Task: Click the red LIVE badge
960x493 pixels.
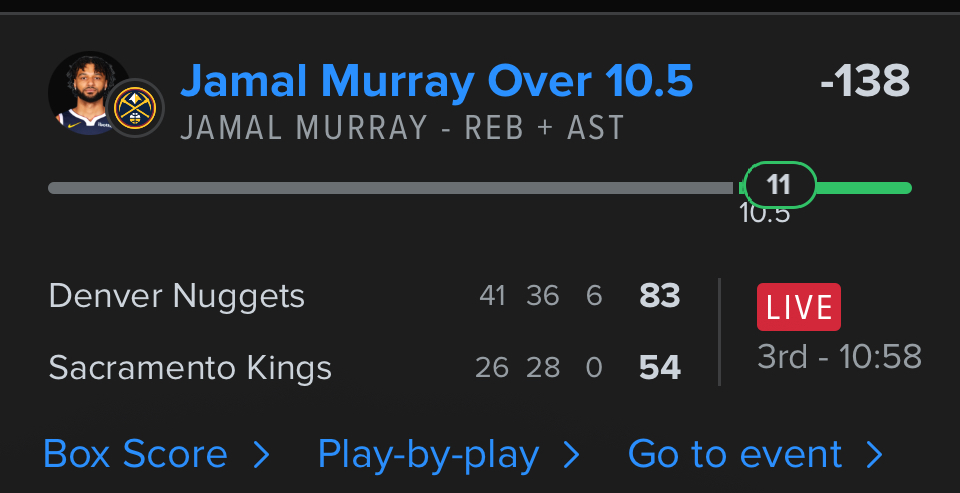Action: click(799, 307)
